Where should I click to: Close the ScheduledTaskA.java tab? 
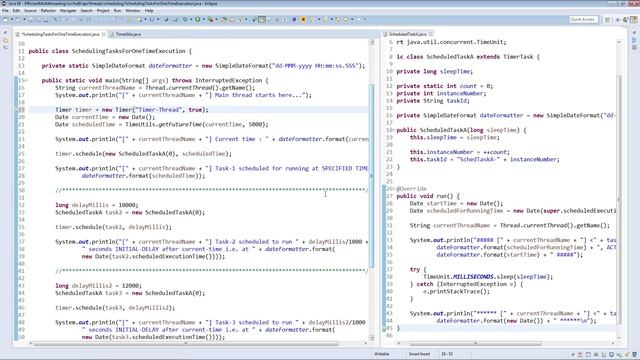[431, 34]
